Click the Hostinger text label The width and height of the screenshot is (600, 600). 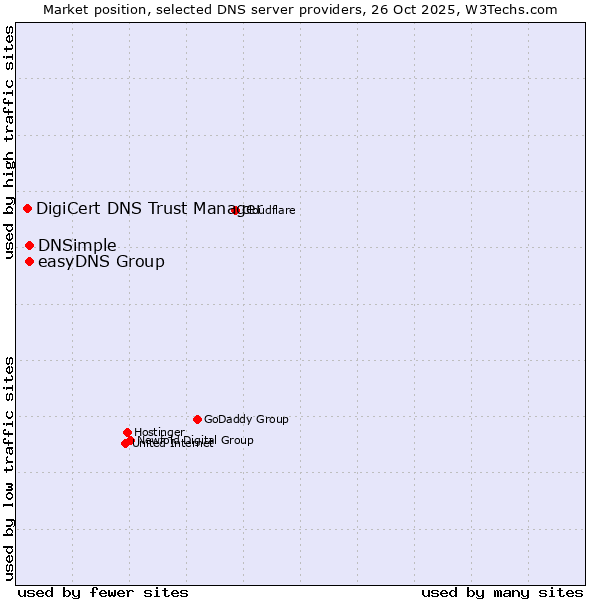tap(159, 432)
